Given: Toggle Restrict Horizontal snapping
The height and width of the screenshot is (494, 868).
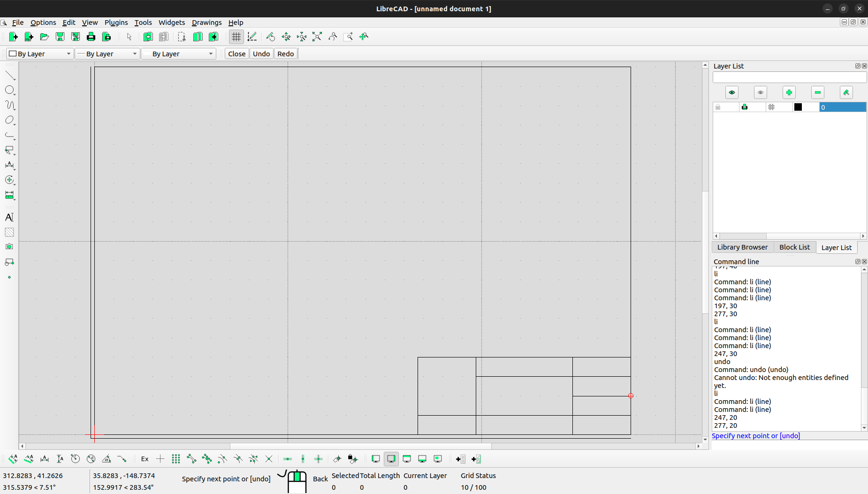Looking at the screenshot, I should coord(288,459).
